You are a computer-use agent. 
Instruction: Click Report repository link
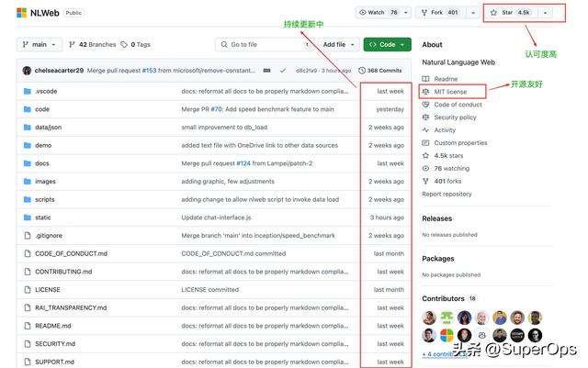(447, 194)
